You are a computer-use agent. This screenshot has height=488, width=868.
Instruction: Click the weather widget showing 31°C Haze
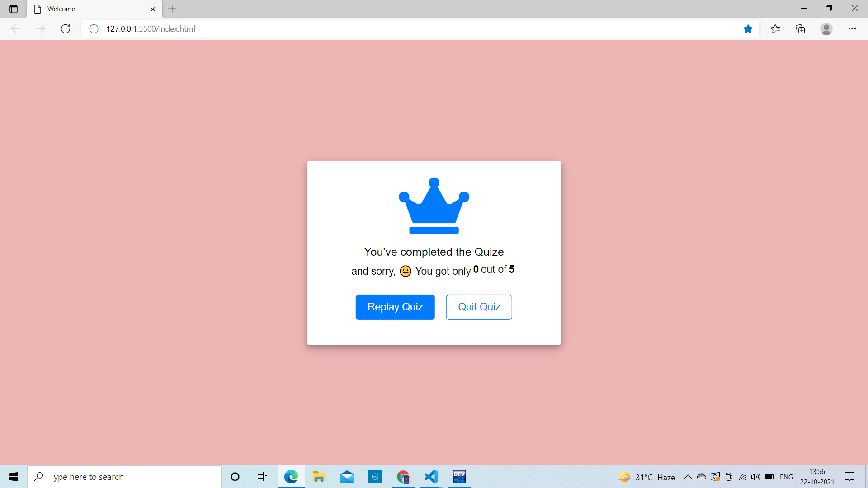[646, 477]
